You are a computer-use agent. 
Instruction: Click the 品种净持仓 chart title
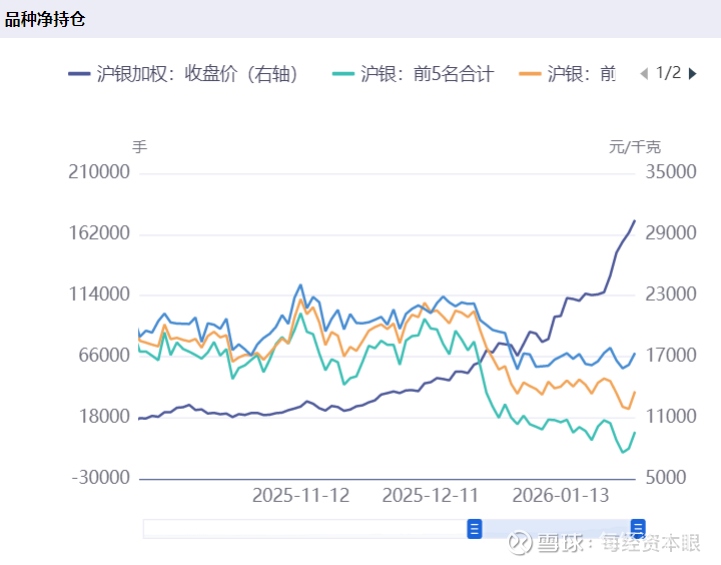click(44, 19)
